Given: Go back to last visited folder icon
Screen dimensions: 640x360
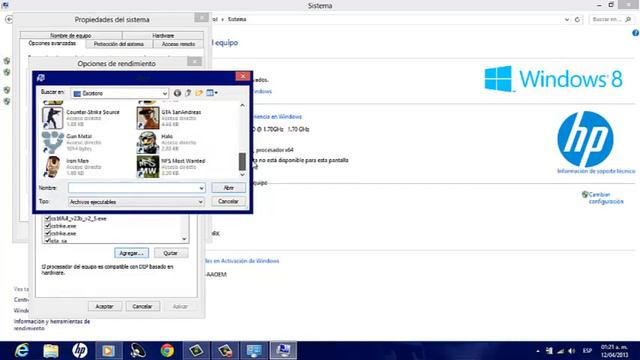Looking at the screenshot, I should click(x=177, y=93).
